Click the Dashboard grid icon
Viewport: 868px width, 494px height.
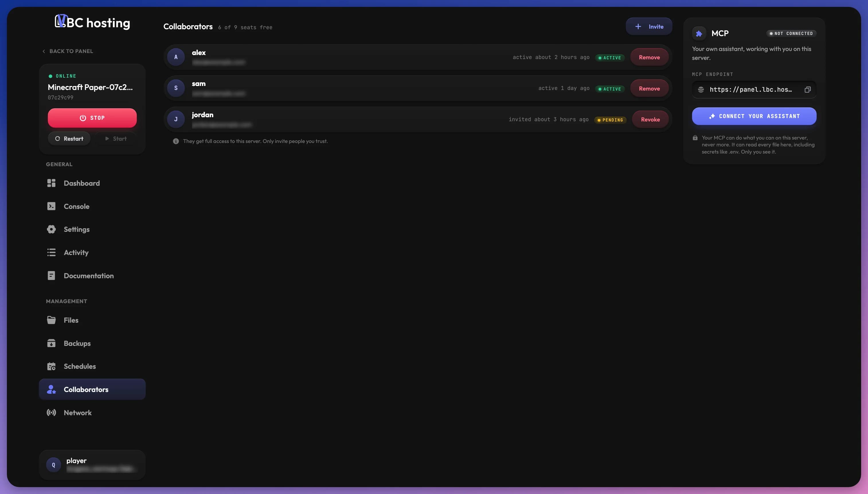[51, 183]
